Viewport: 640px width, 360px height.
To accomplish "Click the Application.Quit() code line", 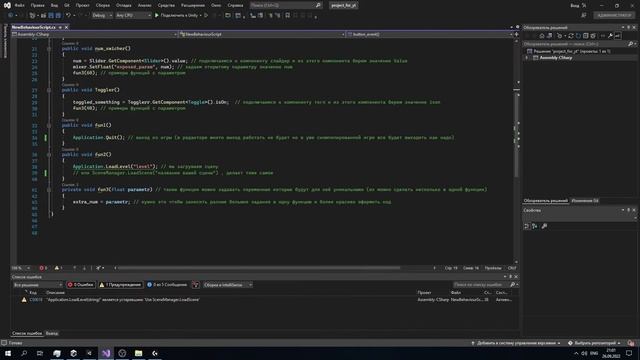I will 98,138.
